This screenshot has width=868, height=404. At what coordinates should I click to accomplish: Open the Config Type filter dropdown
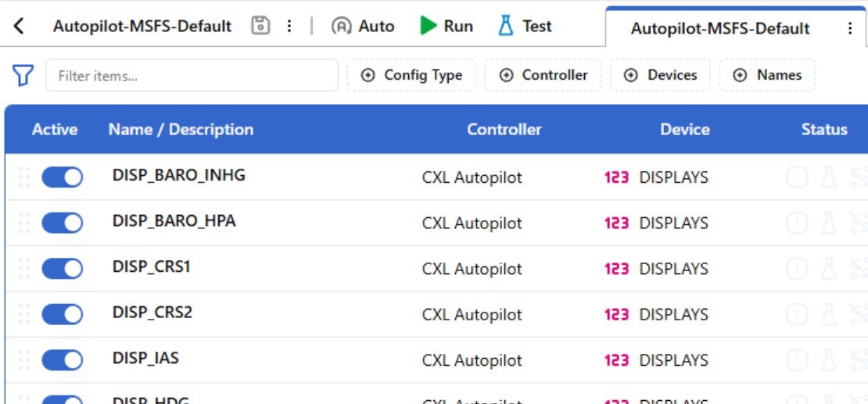pos(411,75)
